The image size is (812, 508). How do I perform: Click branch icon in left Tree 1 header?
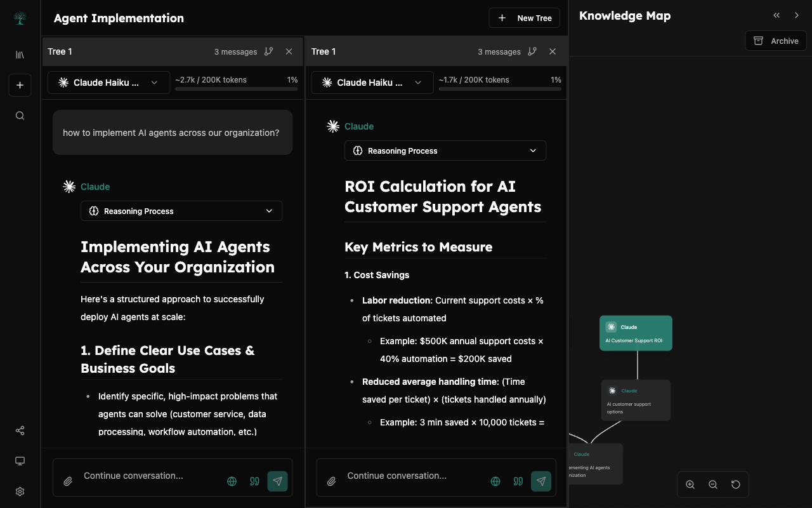click(269, 51)
